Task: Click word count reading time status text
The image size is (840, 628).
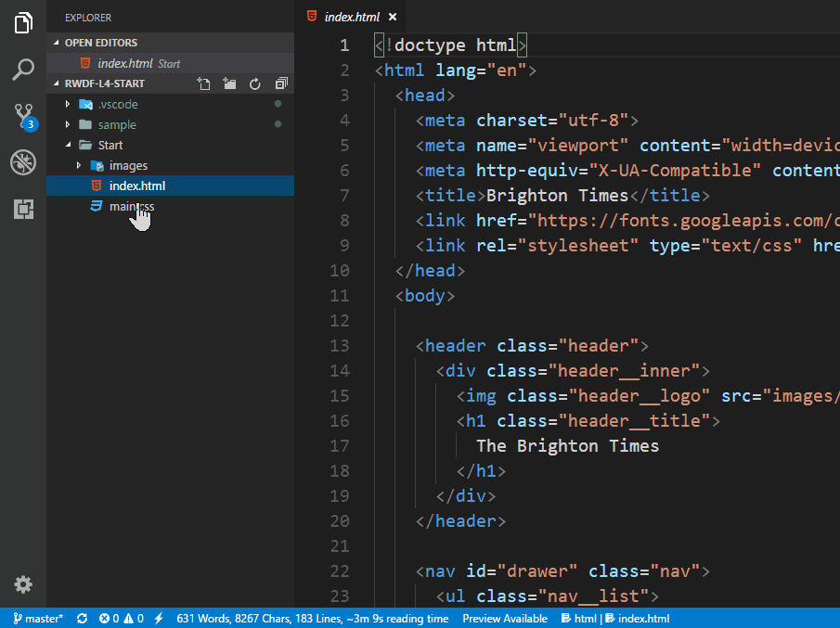Action: click(x=312, y=619)
